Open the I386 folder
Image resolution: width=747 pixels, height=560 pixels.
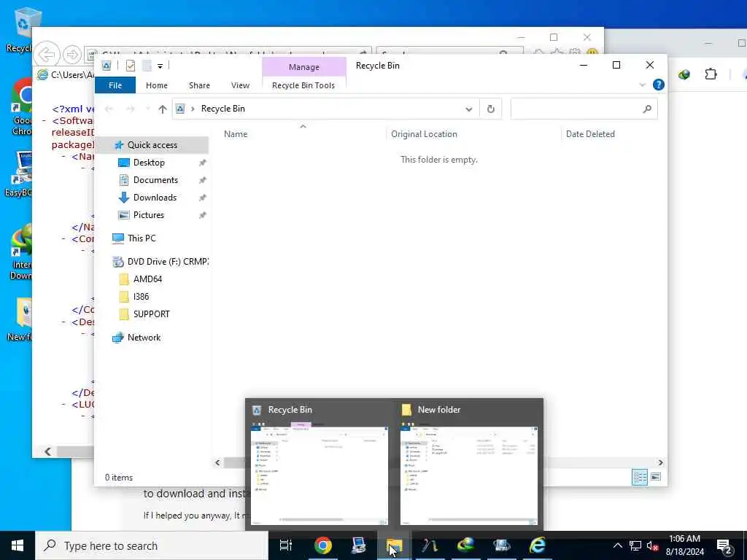coord(141,297)
